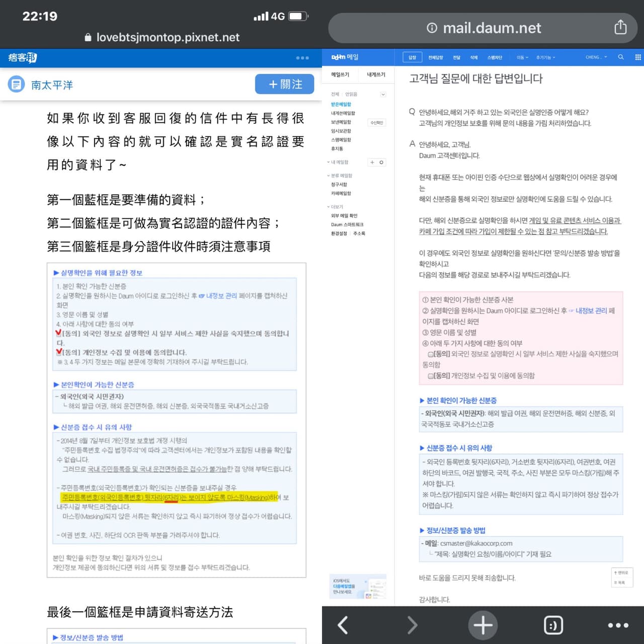Tap the blog icon beside 南太平洋

pos(16,84)
